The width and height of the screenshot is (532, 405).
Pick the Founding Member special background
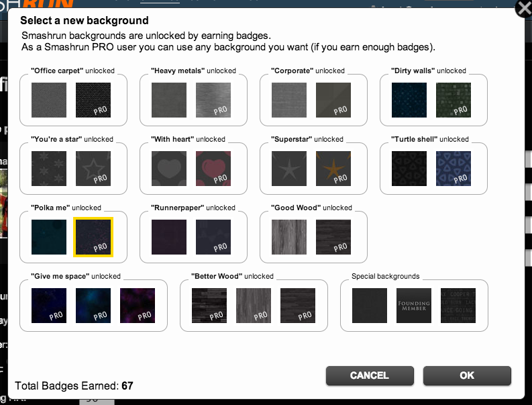tap(414, 306)
